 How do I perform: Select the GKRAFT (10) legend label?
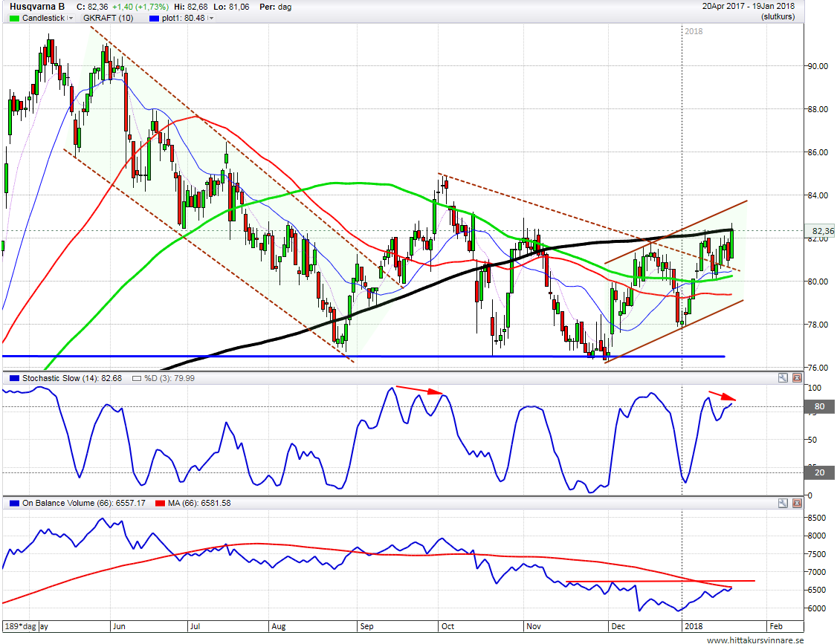[109, 18]
